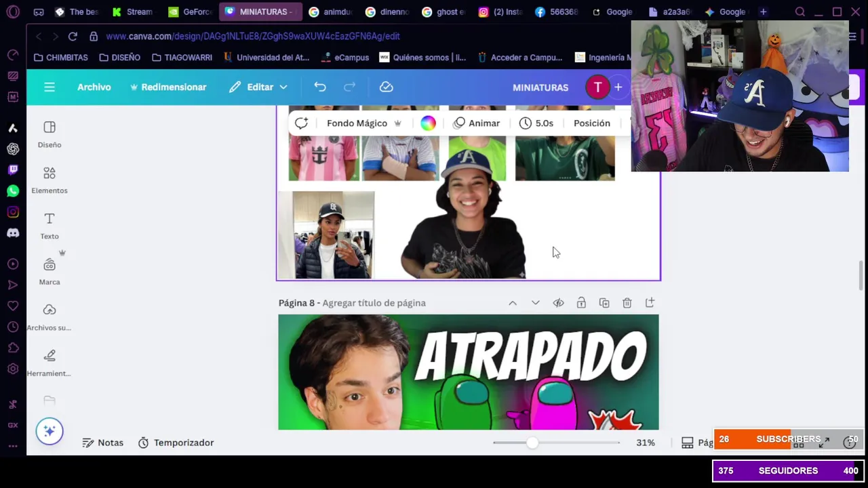
Task: Select the ATRAPADO thumbnail page
Action: point(468,372)
